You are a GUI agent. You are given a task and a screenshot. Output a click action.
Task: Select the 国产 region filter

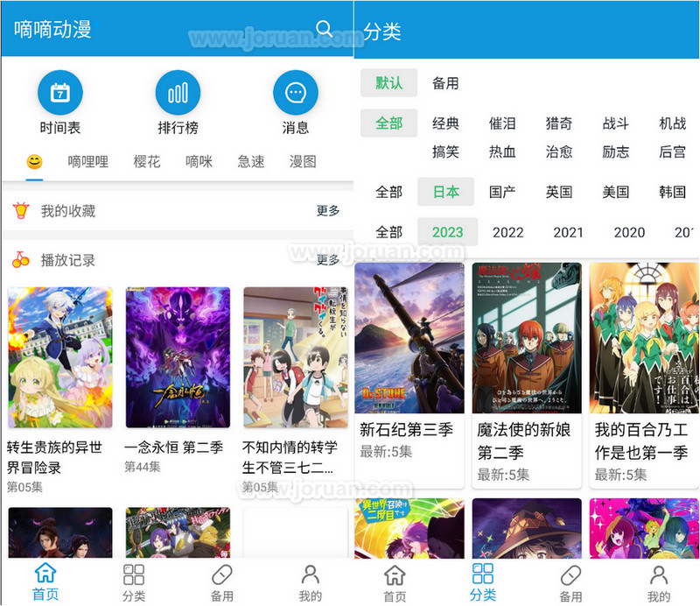pyautogui.click(x=502, y=192)
